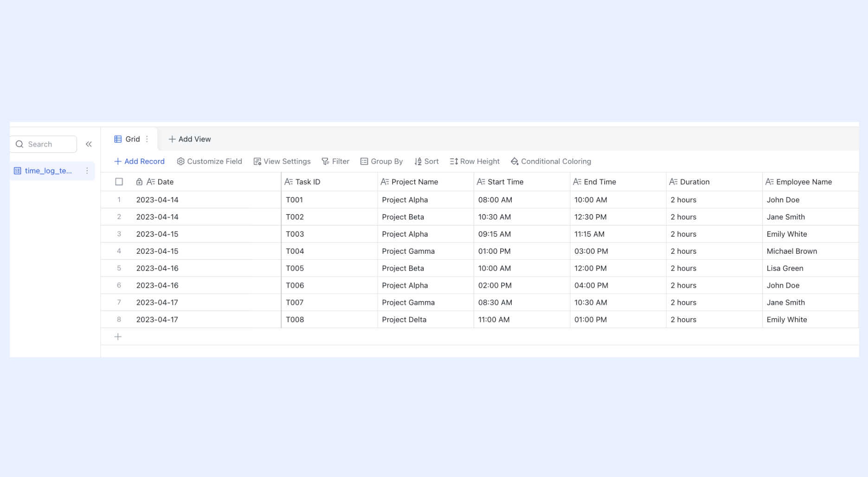Open Conditional Coloring settings

pos(551,161)
